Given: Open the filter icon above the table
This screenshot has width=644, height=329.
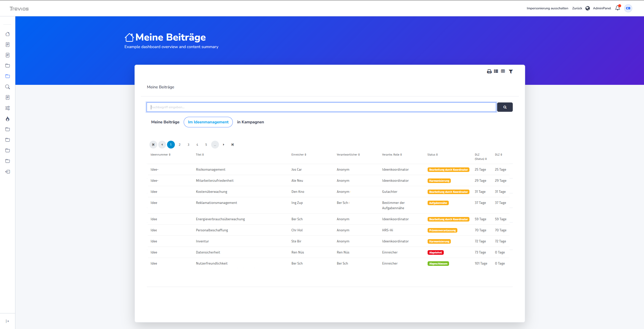Looking at the screenshot, I should 511,71.
